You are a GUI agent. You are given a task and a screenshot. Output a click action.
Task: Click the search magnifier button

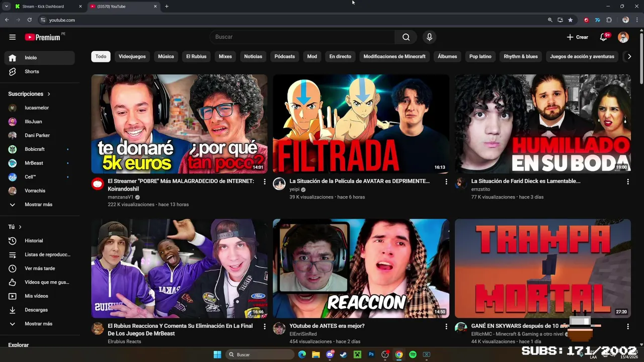[x=406, y=37]
